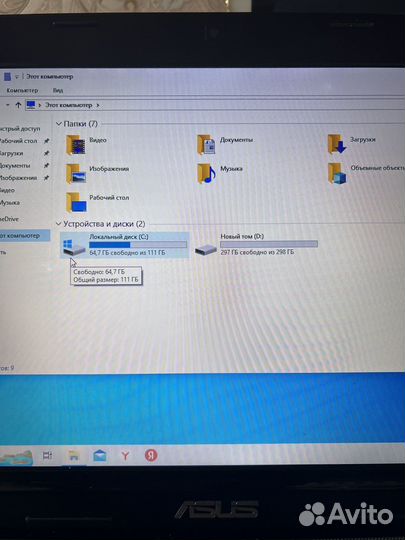Viewport: 405px width, 540px height.
Task: Expand the address bar path chevron after Этот компьютер
Action: (98, 105)
